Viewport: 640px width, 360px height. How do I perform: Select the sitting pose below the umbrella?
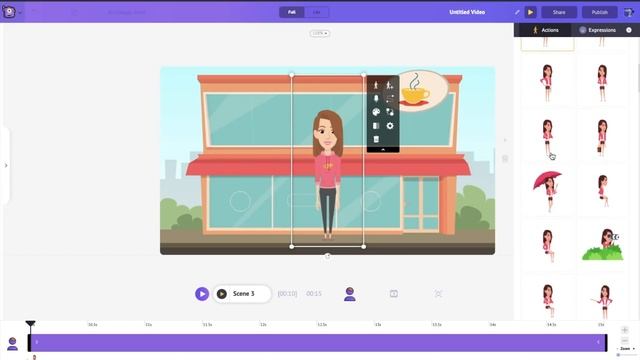click(x=547, y=245)
